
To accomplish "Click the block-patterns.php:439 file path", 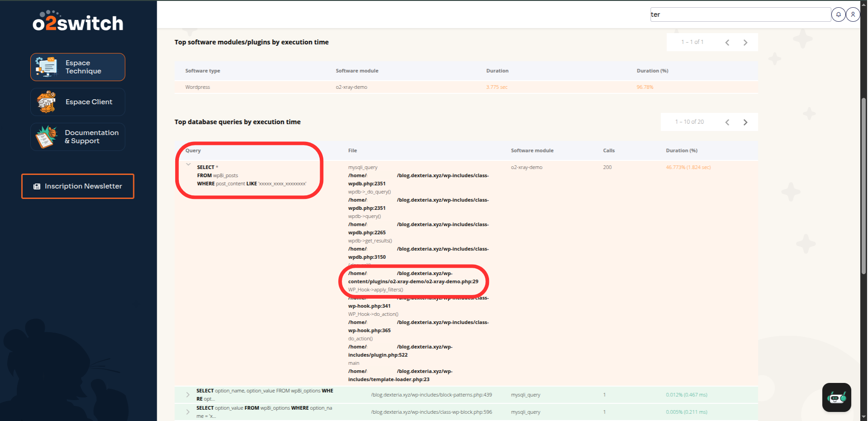I will [432, 395].
